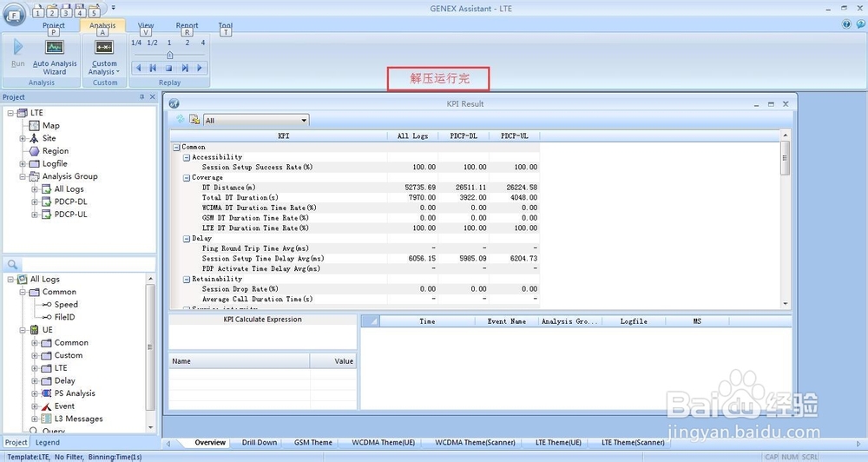The height and width of the screenshot is (462, 868).
Task: Collapse the Retainability KPI group
Action: [187, 280]
